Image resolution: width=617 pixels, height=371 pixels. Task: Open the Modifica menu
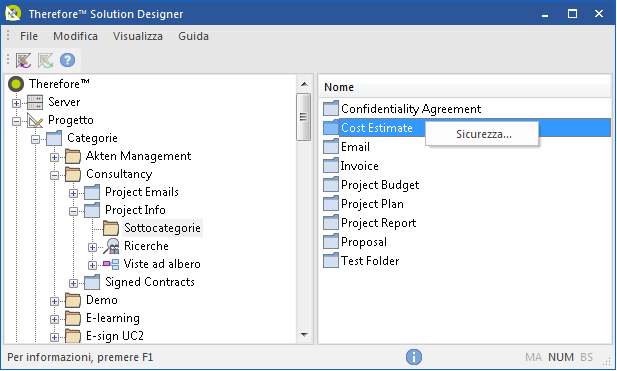[75, 36]
